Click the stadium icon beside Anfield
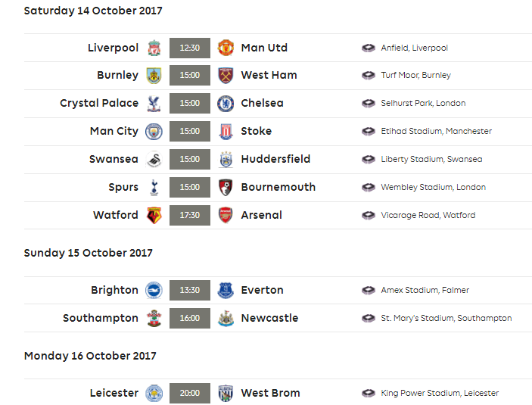Screen dimensions: 532x405 click(x=369, y=48)
